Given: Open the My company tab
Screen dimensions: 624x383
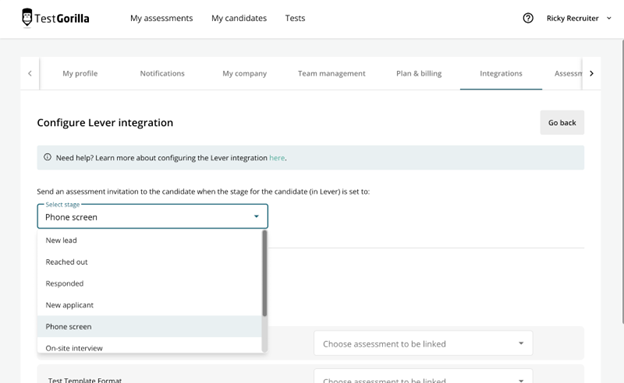Looking at the screenshot, I should tap(244, 73).
